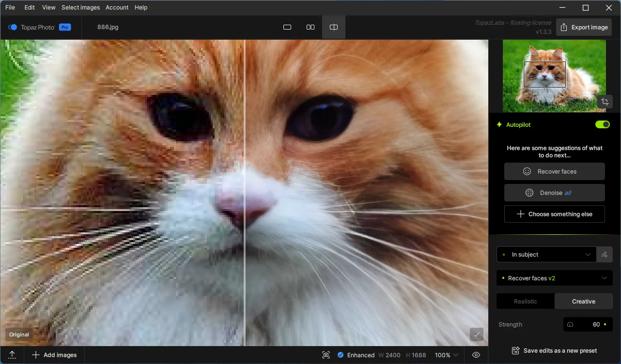Toggle the Enhanced checkbox
This screenshot has width=621, height=364.
[x=341, y=355]
